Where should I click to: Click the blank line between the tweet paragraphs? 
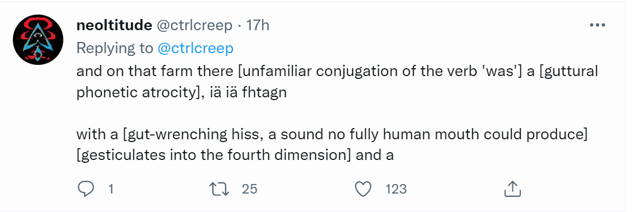tap(332, 114)
